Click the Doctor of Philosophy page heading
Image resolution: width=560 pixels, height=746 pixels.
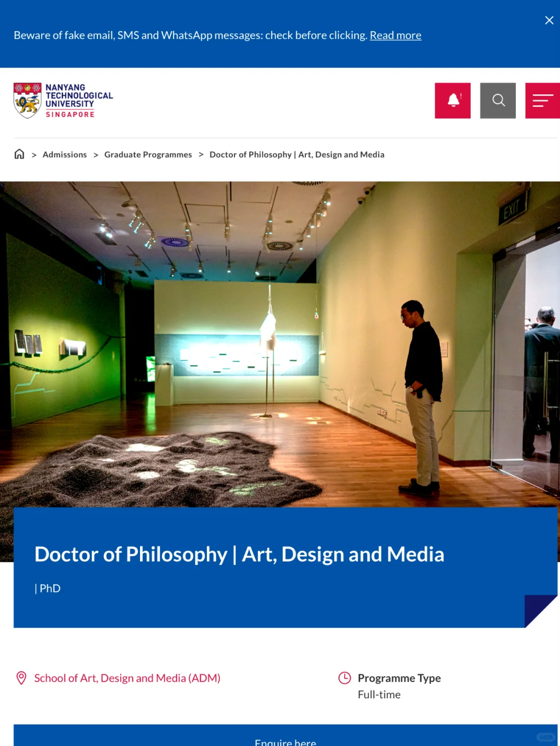click(x=240, y=554)
